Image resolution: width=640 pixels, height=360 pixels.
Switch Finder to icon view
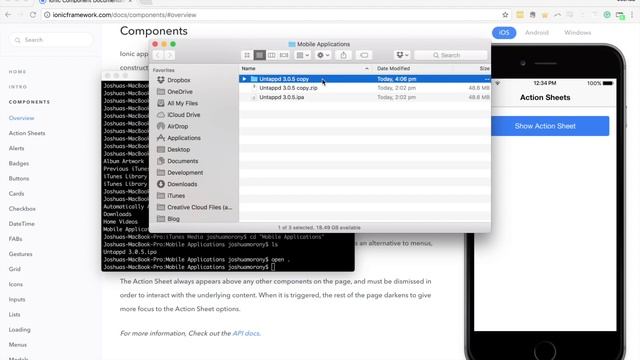point(247,55)
